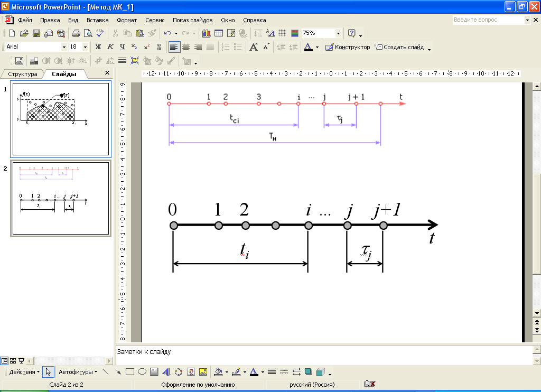Select the Line drawing tool
Screen dimensions: 541x392
[x=106, y=372]
